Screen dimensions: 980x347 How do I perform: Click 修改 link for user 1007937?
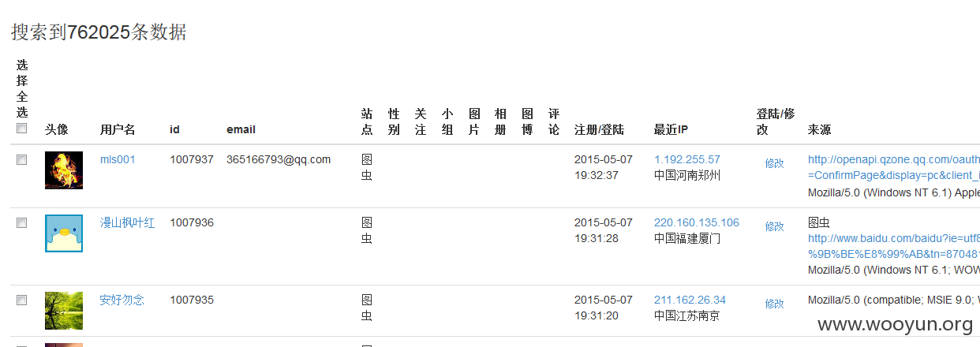pos(774,163)
